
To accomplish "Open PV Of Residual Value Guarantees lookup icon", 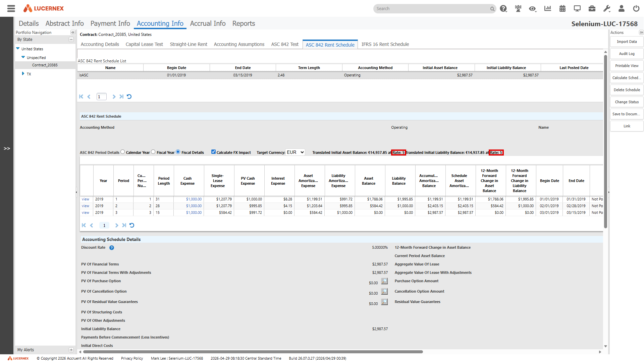I will [384, 302].
